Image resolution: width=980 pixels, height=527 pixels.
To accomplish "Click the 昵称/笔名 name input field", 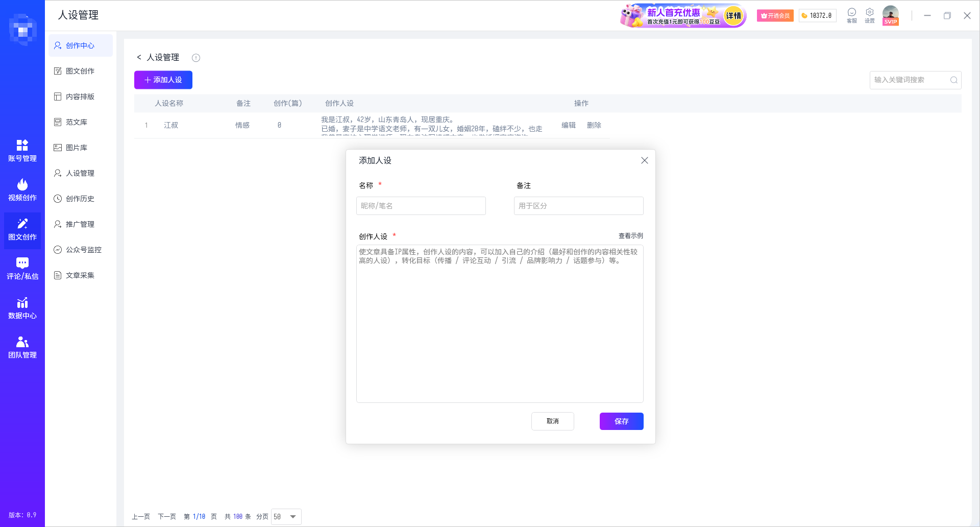I will coord(421,206).
